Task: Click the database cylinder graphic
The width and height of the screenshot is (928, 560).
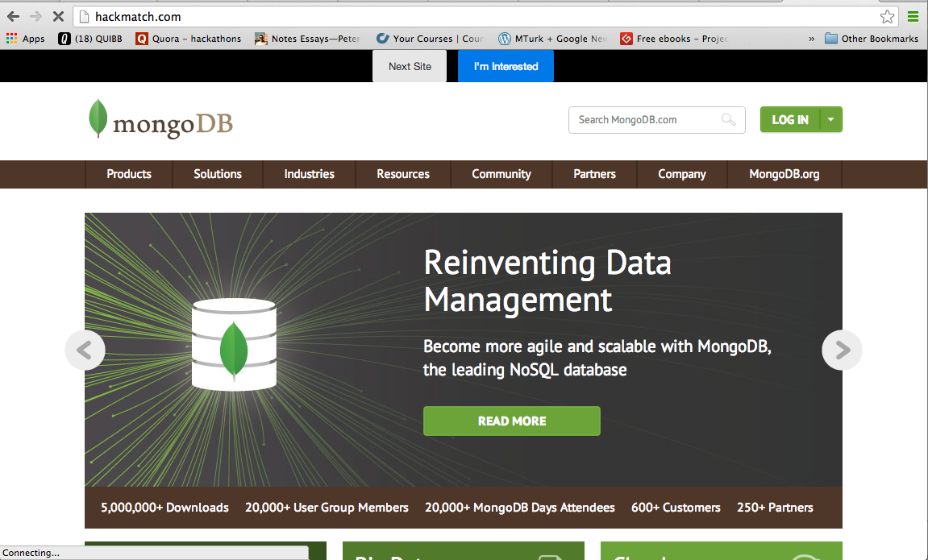Action: tap(235, 345)
